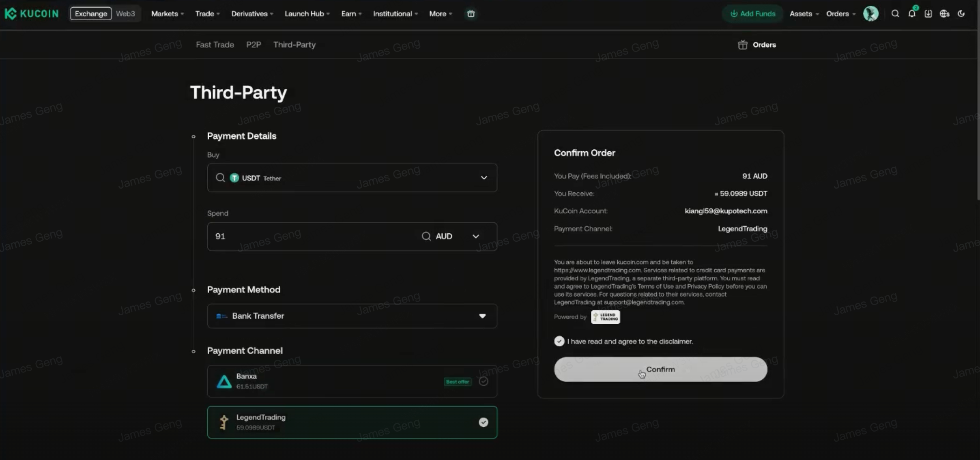Select the LegendTrading payment channel

(x=352, y=422)
